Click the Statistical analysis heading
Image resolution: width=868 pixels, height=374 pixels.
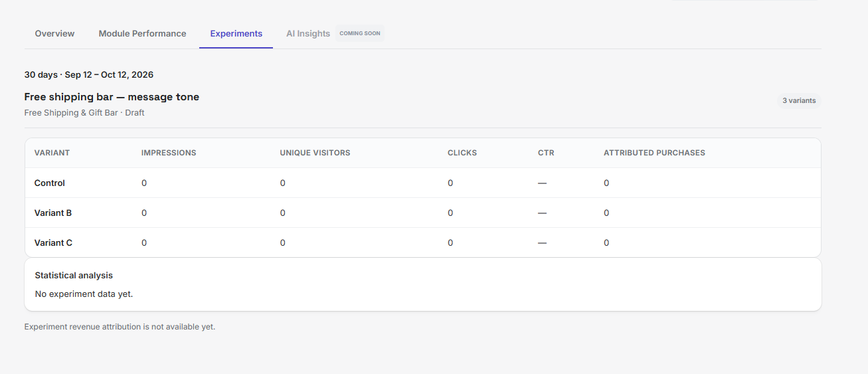74,275
